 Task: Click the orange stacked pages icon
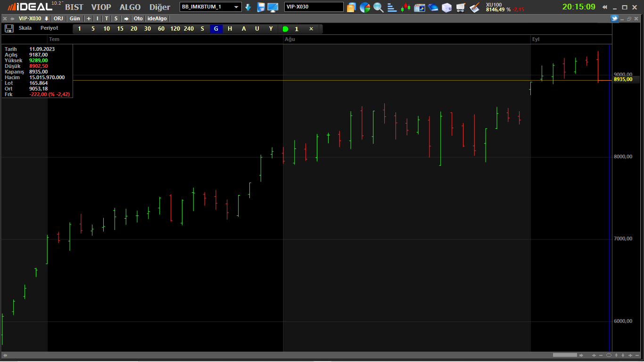(x=351, y=7)
